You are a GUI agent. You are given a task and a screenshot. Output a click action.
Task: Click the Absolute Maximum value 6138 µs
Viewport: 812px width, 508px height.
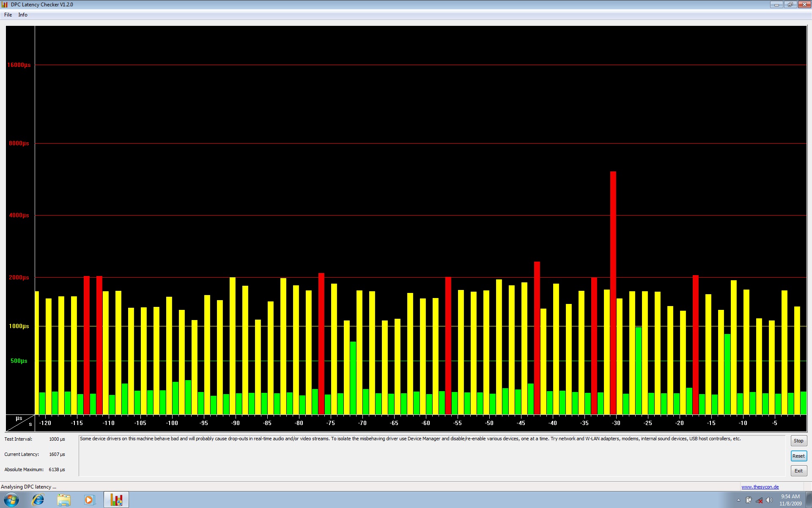click(57, 469)
